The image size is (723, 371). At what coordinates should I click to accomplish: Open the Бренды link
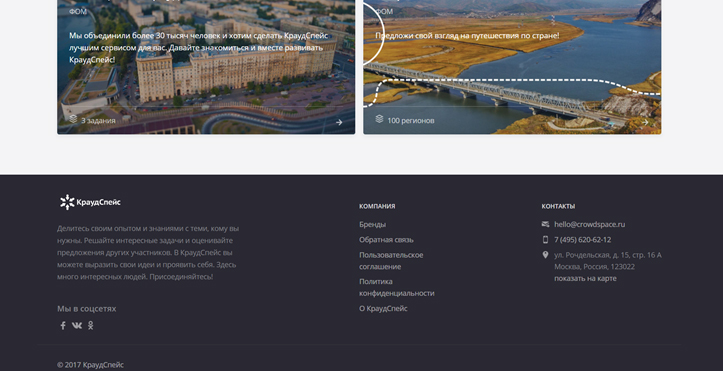pos(373,224)
